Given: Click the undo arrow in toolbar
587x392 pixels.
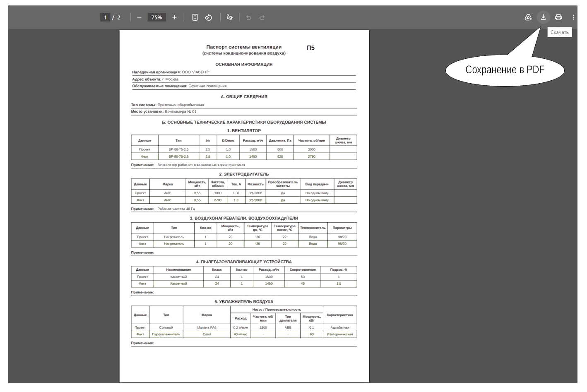Looking at the screenshot, I should [248, 17].
